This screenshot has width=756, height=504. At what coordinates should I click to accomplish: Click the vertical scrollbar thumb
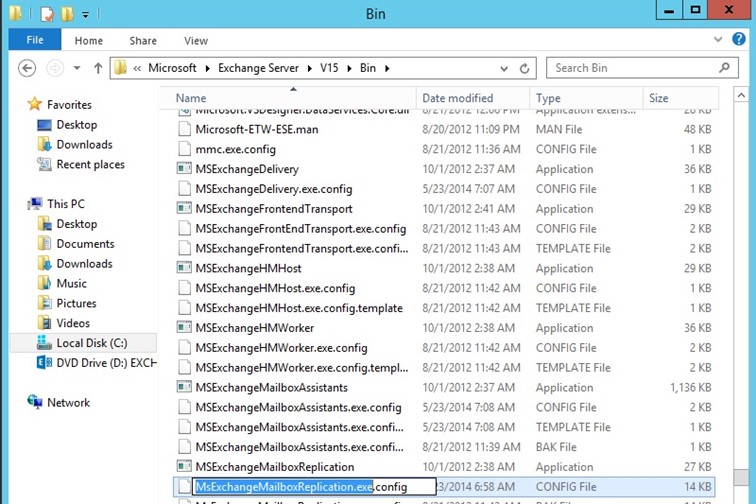[741, 477]
